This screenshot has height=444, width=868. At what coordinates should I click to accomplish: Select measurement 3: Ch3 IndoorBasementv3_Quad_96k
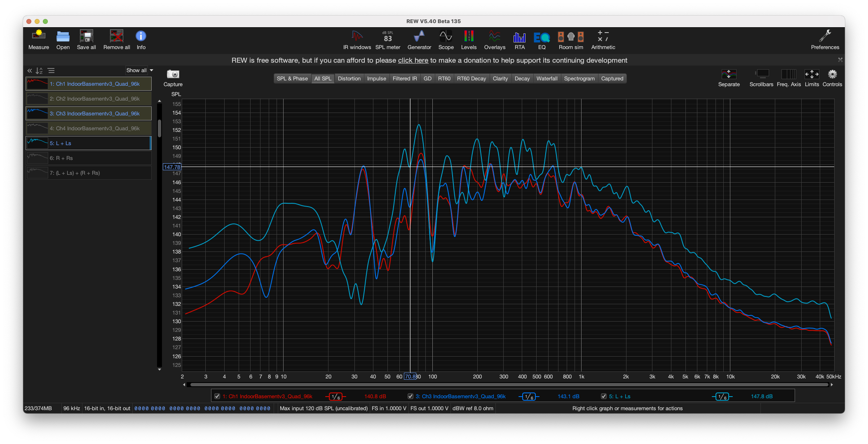[89, 113]
